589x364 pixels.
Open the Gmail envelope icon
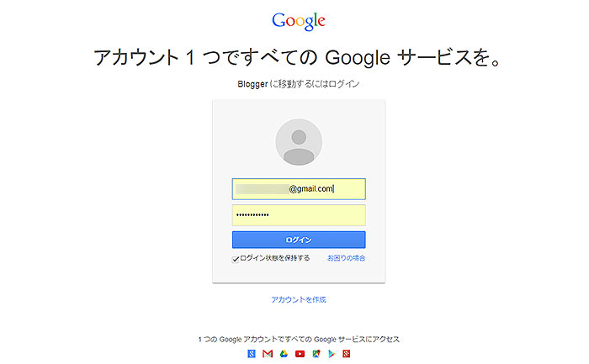tap(268, 354)
